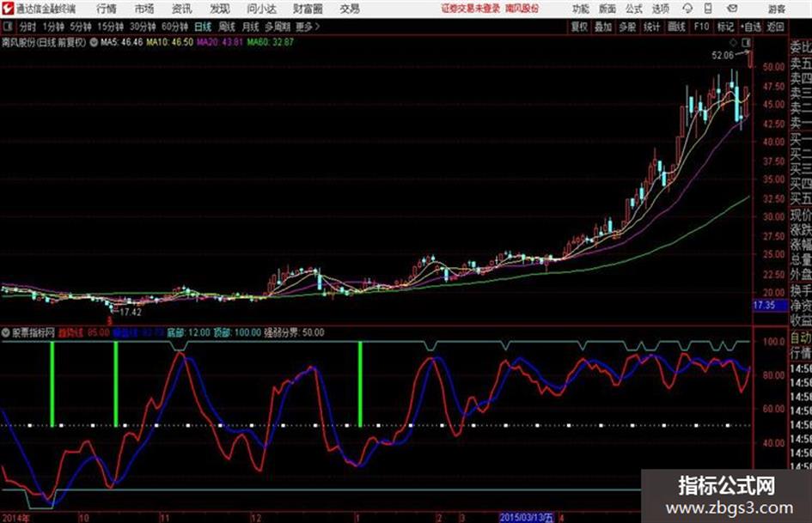Open the 行情 menu
812x523 pixels.
107,9
